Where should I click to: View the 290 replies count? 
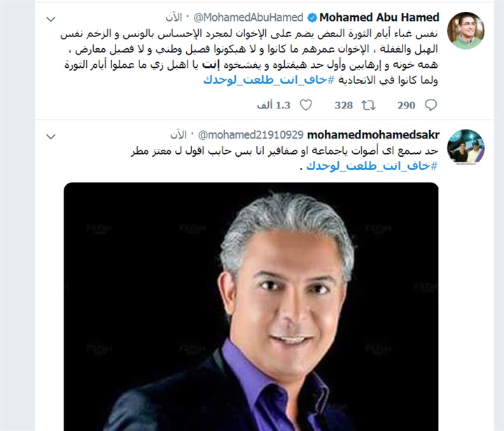[406, 106]
